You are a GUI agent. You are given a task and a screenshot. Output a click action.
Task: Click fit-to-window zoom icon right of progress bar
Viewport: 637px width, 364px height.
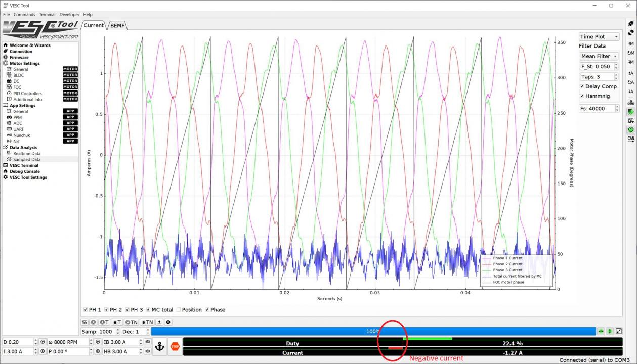tap(619, 331)
